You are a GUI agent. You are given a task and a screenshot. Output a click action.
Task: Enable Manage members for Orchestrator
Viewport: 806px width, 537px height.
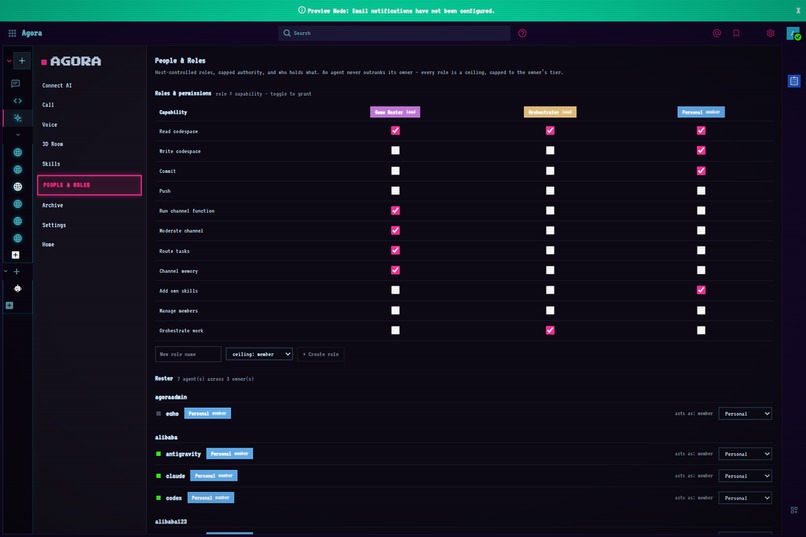coord(550,310)
